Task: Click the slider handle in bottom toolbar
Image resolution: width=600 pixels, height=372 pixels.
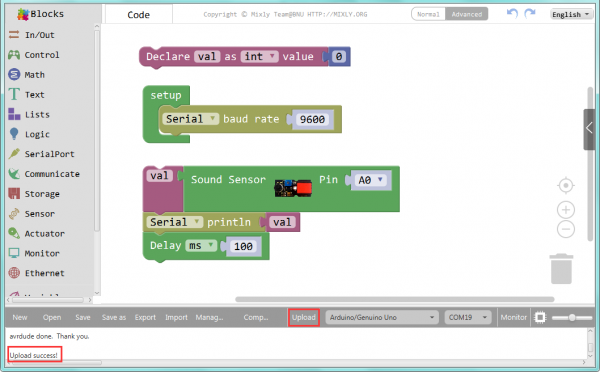Action: [x=572, y=317]
